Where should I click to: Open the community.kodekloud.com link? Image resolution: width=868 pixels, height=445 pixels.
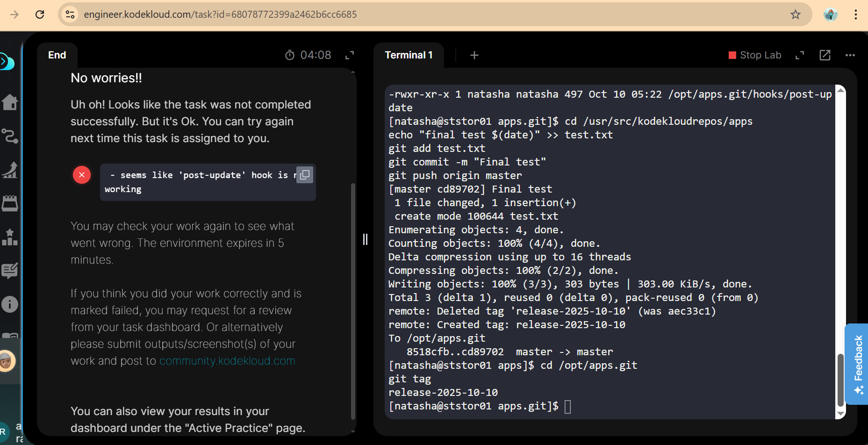[x=227, y=361]
